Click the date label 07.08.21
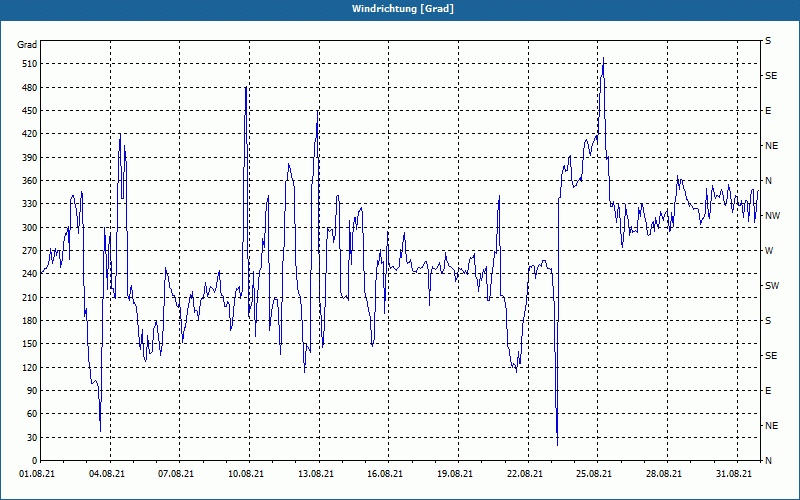The image size is (800, 500). coord(176,474)
